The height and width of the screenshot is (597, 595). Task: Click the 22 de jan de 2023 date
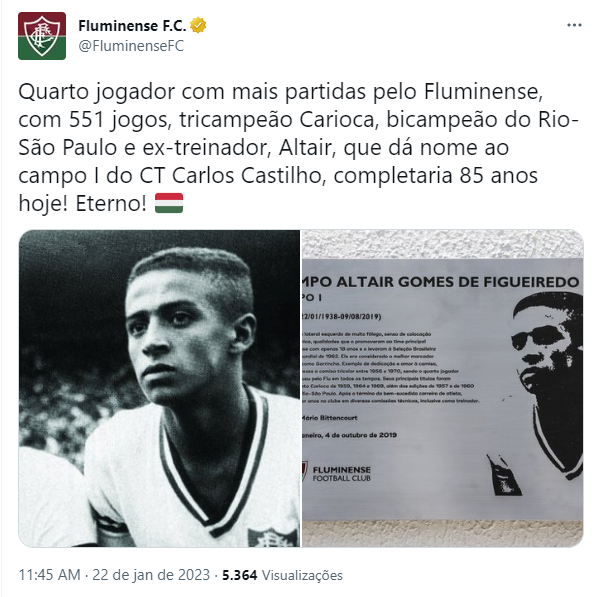pyautogui.click(x=151, y=575)
